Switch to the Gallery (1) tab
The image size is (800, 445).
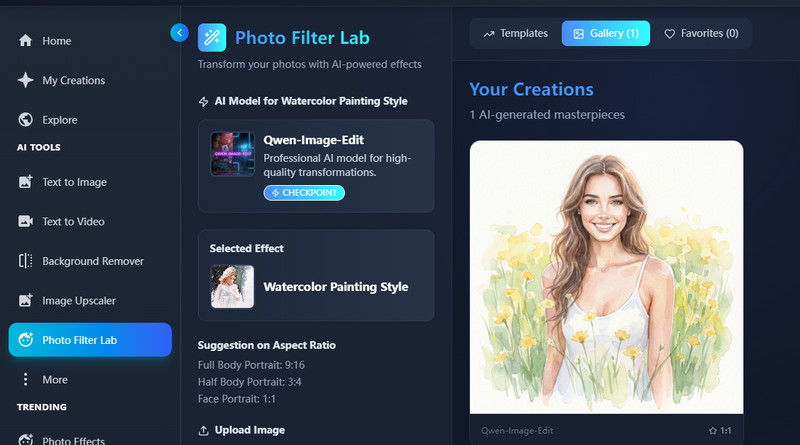pos(605,34)
